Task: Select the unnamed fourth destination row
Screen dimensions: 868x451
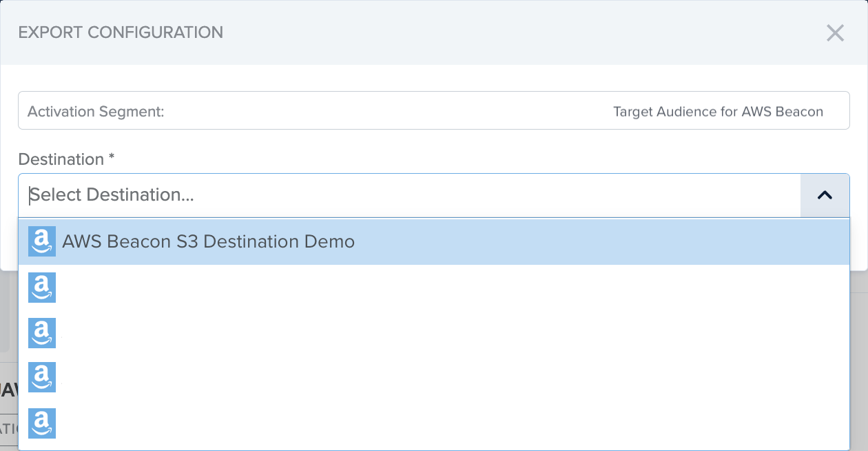Action: click(x=434, y=379)
